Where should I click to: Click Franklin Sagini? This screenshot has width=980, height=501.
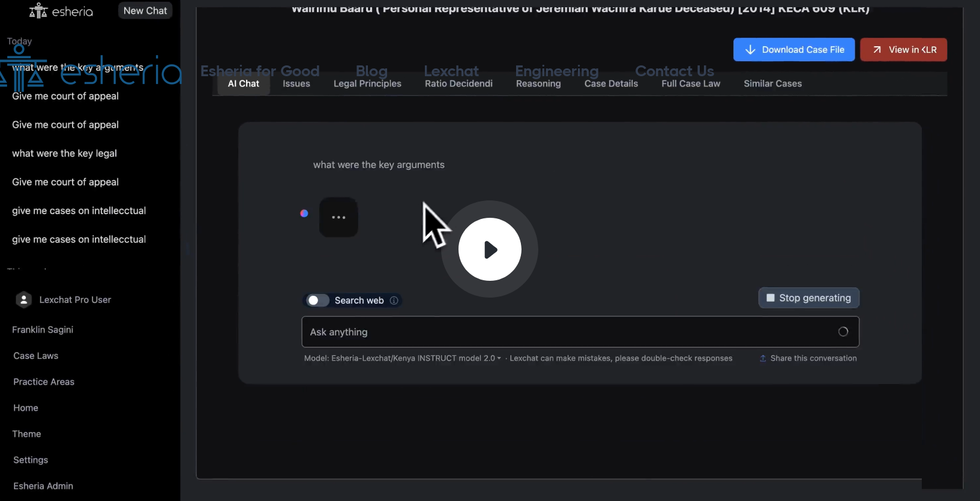43,330
